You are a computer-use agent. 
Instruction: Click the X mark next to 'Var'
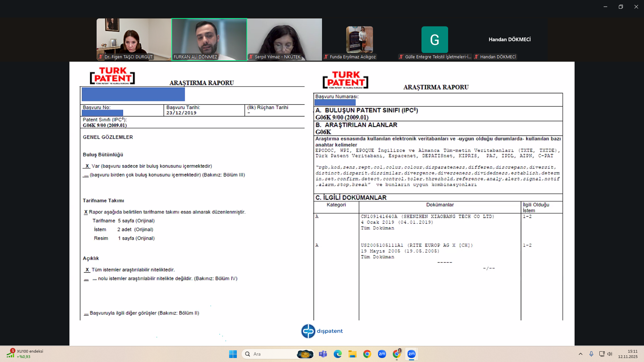pos(87,166)
